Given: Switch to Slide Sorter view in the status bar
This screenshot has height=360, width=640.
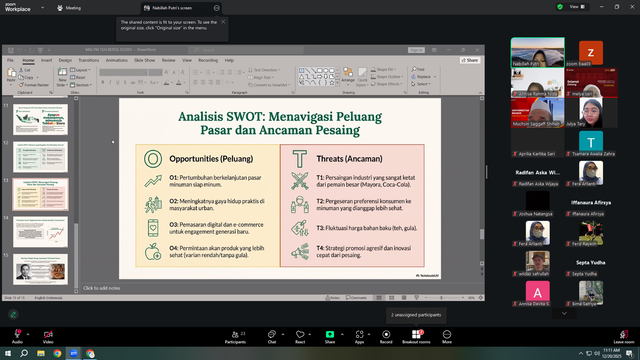Looking at the screenshot, I should pyautogui.click(x=391, y=298).
